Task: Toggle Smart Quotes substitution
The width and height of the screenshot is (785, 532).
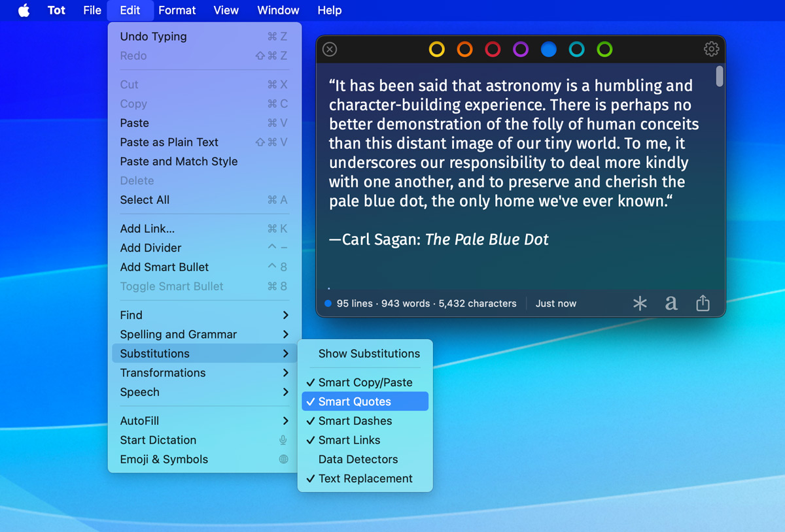Action: click(x=365, y=401)
